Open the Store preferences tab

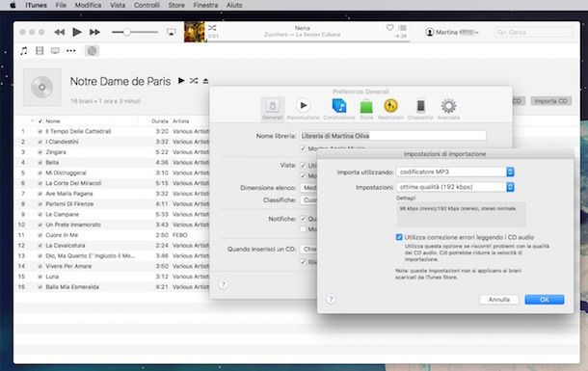pyautogui.click(x=366, y=109)
